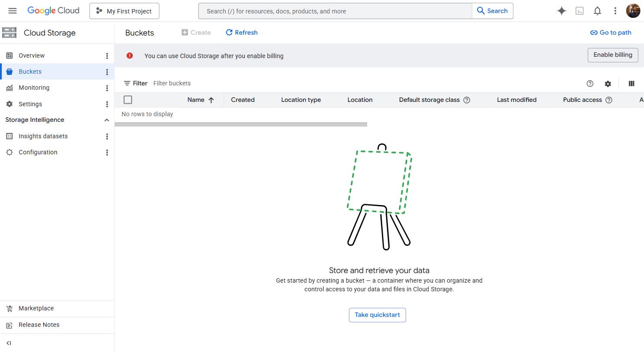
Task: Click Take quickstart button
Action: 377,315
